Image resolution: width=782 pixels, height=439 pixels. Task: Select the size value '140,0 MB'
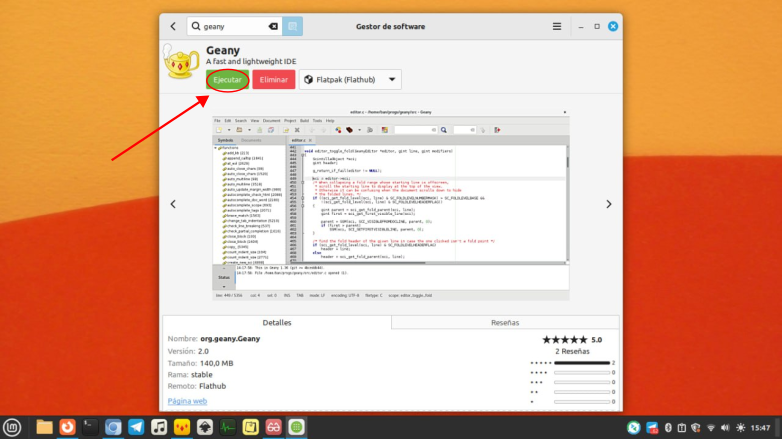(216, 363)
